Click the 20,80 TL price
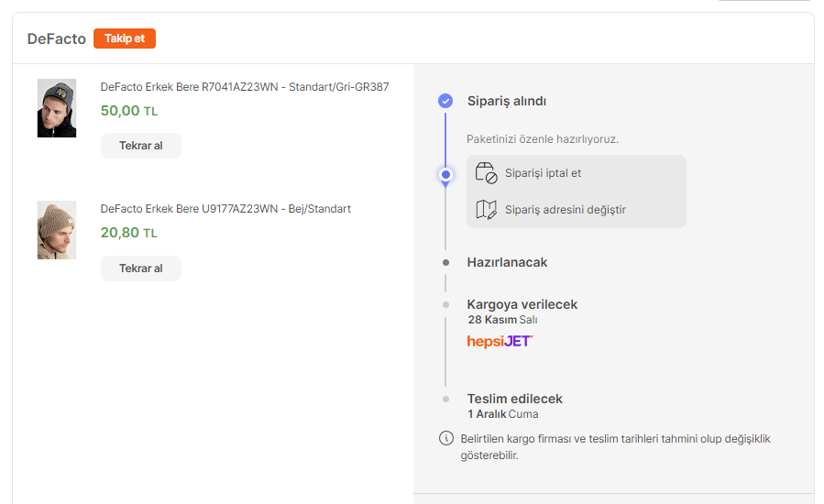Image resolution: width=824 pixels, height=504 pixels. 129,233
